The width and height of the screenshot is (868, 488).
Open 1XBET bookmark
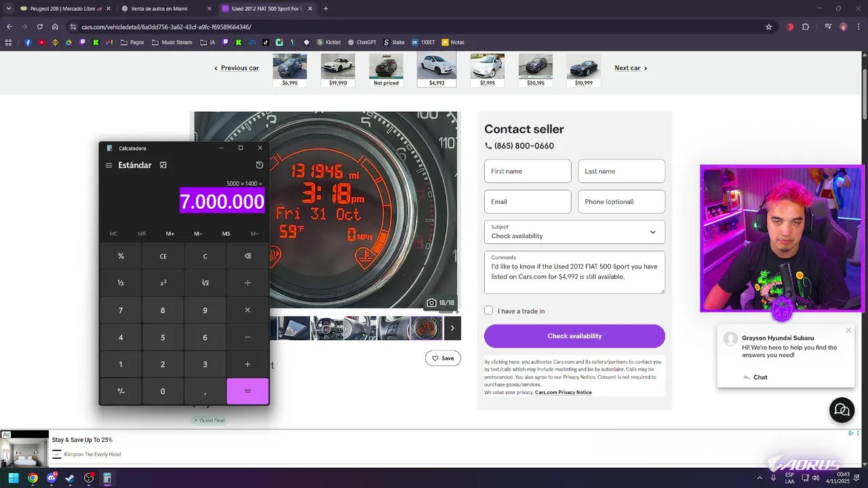(x=423, y=42)
